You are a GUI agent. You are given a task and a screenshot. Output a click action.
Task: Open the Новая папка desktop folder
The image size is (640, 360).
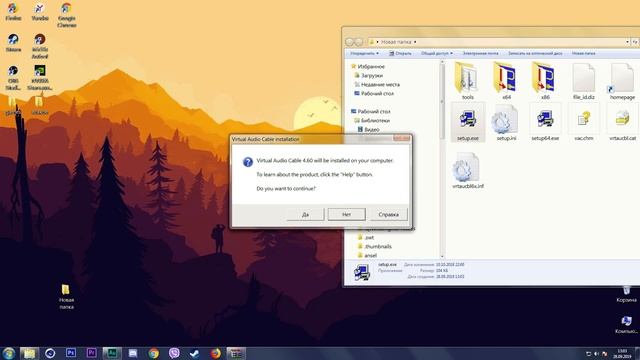66,297
